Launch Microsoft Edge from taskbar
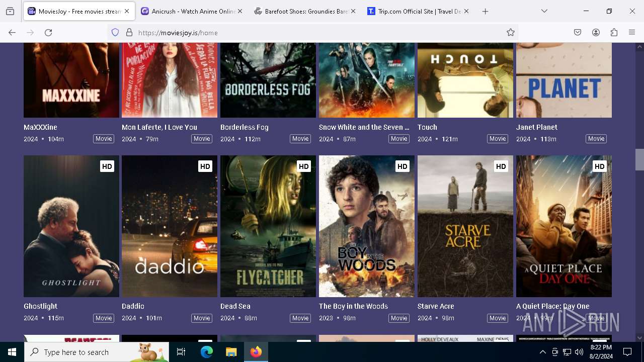Viewport: 644px width, 362px height. tap(207, 352)
